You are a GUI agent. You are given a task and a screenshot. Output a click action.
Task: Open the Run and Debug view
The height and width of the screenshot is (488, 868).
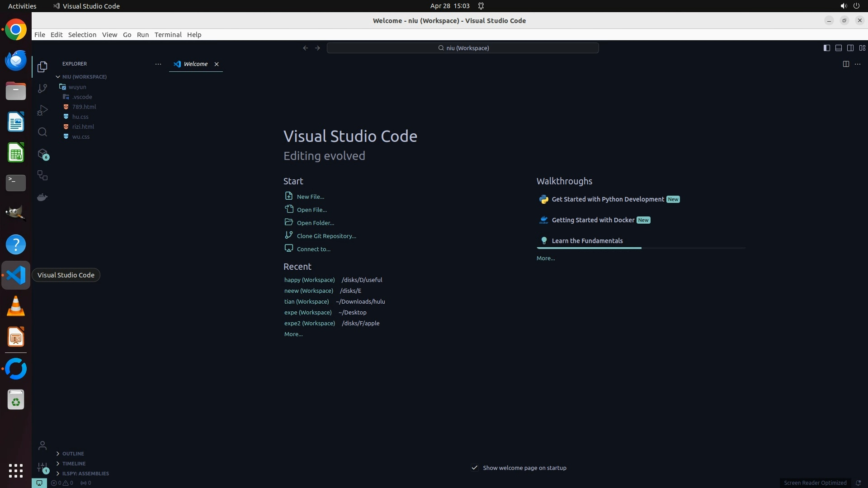pyautogui.click(x=42, y=110)
